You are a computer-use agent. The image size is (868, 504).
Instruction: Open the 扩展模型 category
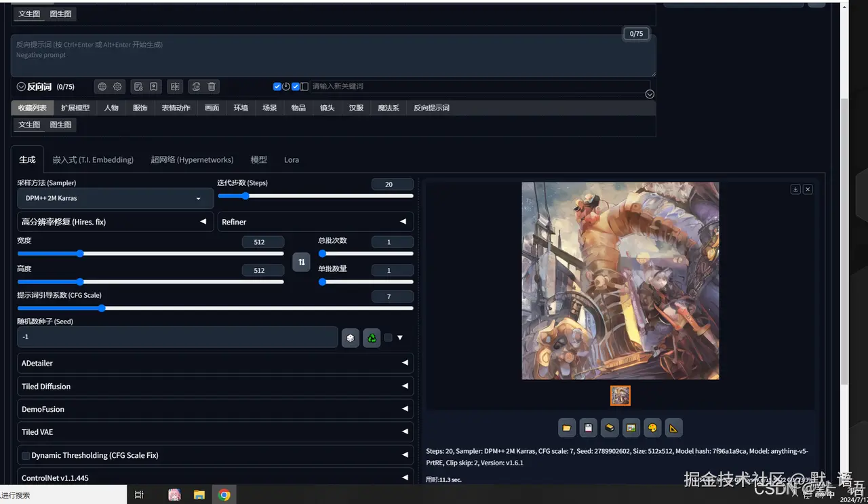tap(75, 108)
